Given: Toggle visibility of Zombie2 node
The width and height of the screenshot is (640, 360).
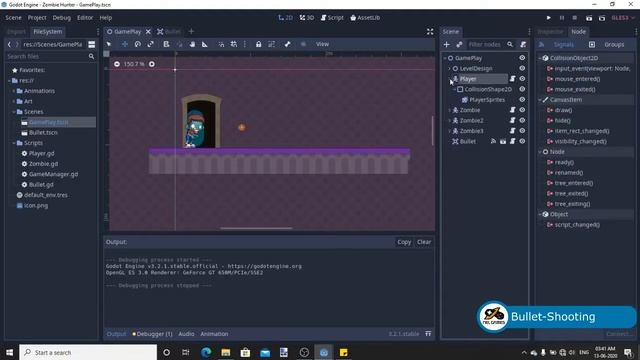Looking at the screenshot, I should tap(522, 120).
